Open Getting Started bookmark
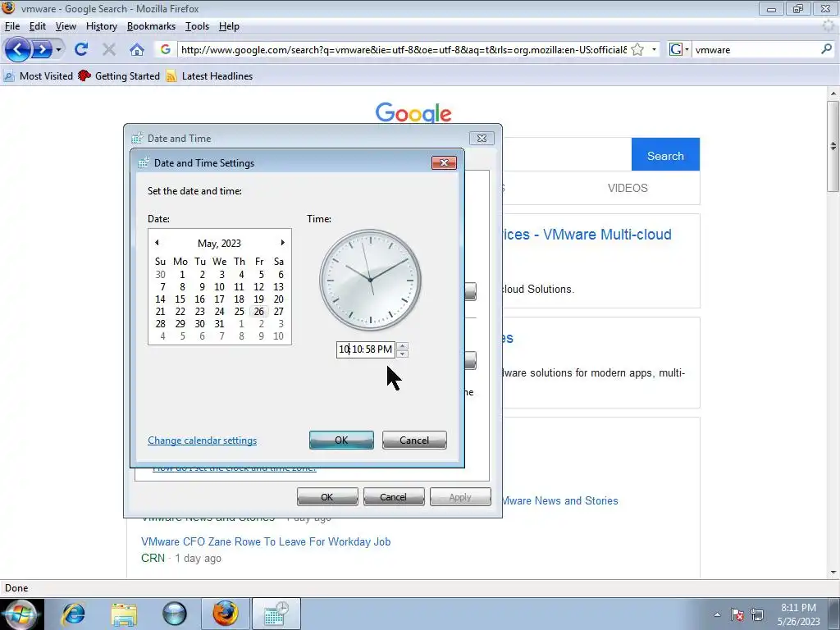Viewport: 840px width, 630px height. 119,76
